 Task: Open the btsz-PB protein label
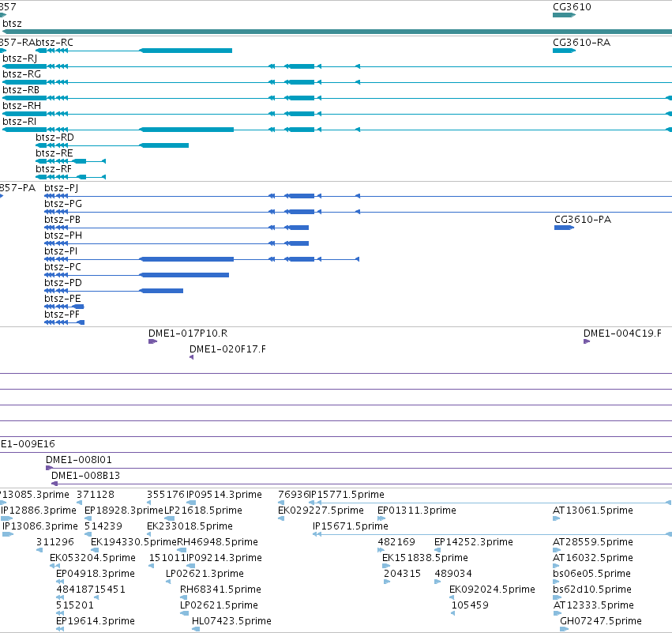[62, 220]
